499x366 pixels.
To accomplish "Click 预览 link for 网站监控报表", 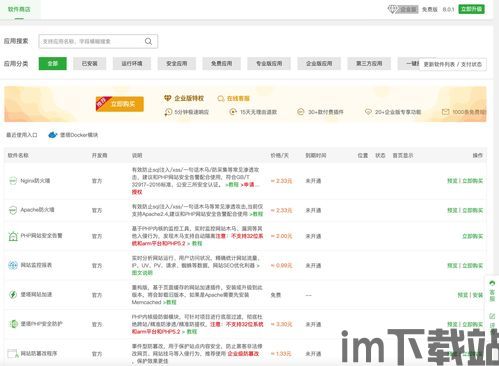I will tap(452, 266).
